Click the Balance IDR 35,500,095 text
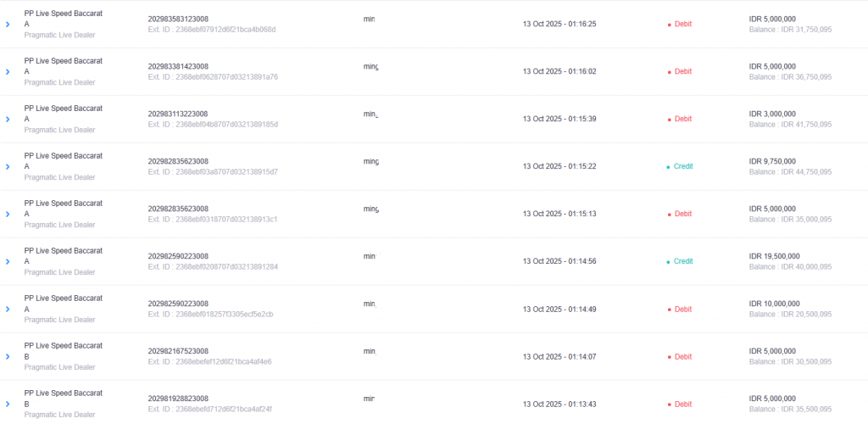Viewport: 868px width, 424px height. pyautogui.click(x=791, y=410)
